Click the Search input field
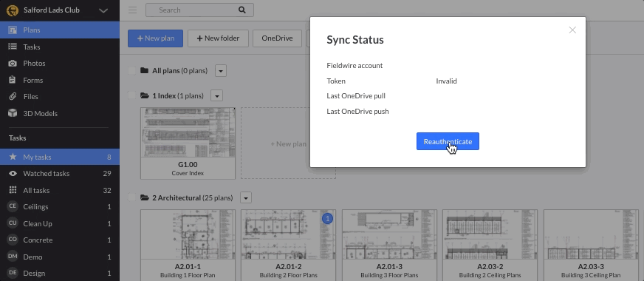Screen dimensions: 644x281 (199, 10)
